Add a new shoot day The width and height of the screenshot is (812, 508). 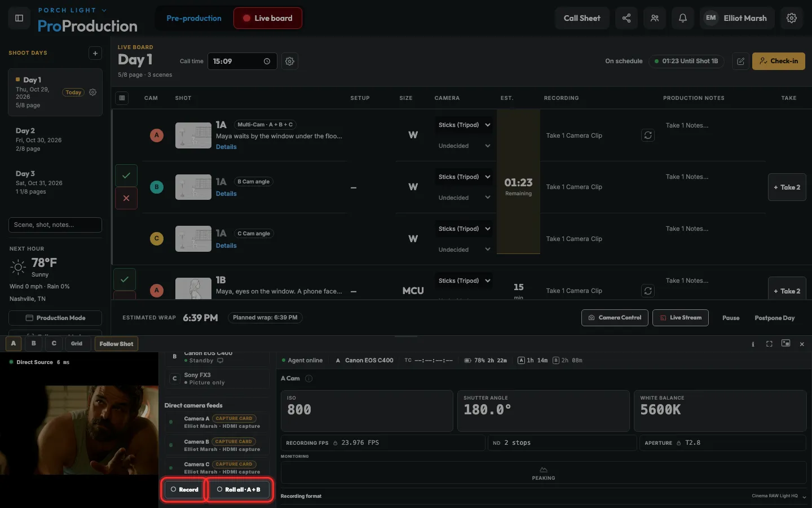tap(95, 53)
